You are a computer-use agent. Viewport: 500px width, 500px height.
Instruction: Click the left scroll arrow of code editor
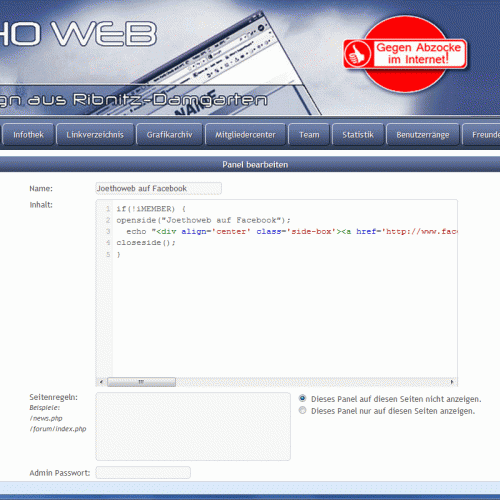pyautogui.click(x=101, y=382)
